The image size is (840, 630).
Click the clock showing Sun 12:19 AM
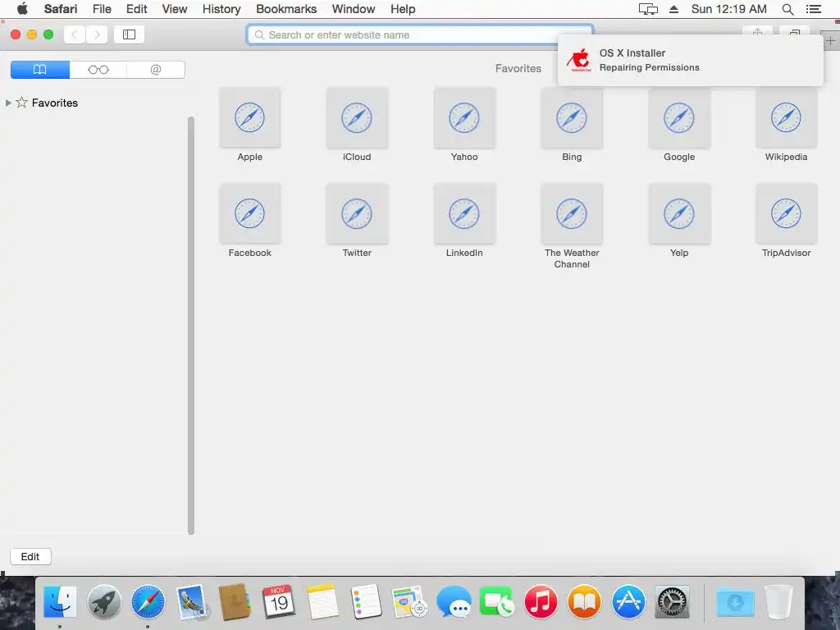coord(728,9)
